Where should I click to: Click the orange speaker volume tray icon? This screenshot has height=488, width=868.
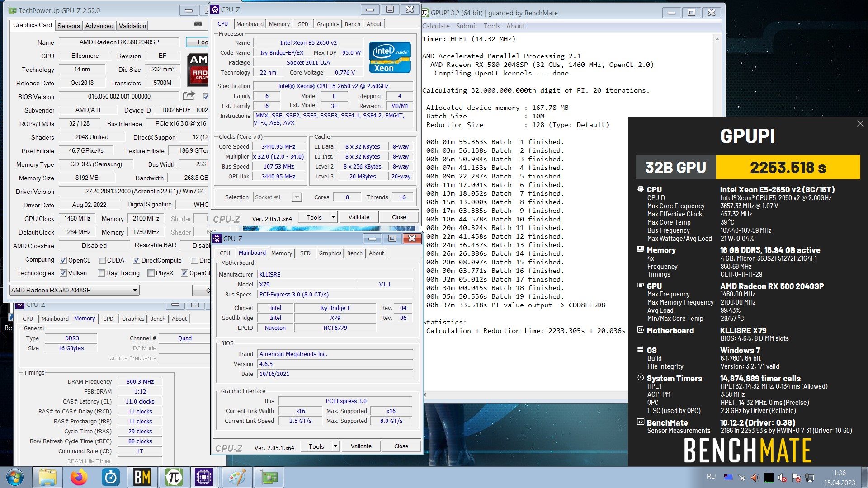tap(755, 477)
